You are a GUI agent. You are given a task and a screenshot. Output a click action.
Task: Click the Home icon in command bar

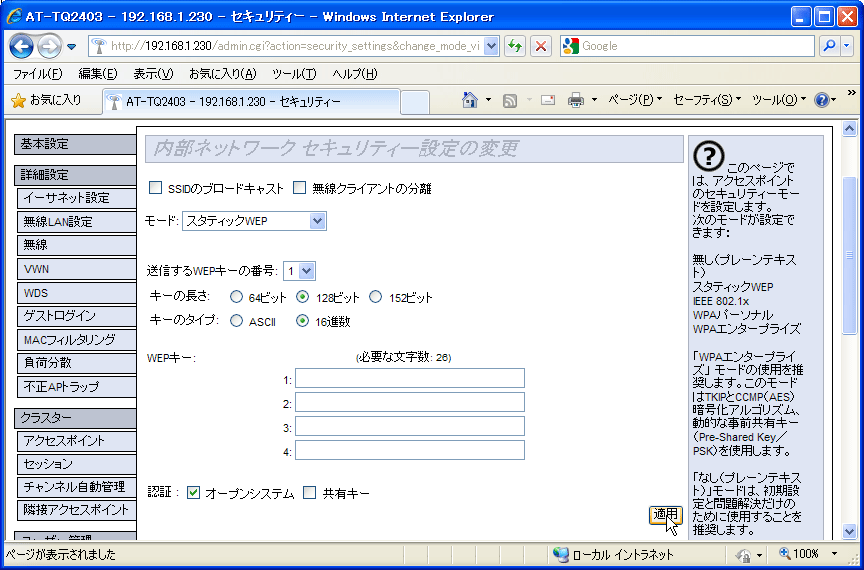469,100
